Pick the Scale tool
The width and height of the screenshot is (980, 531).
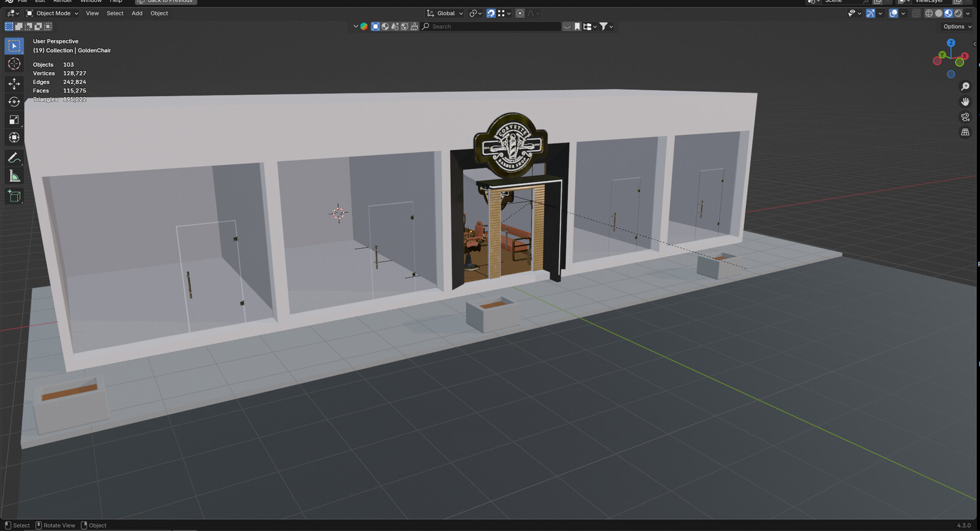point(14,119)
